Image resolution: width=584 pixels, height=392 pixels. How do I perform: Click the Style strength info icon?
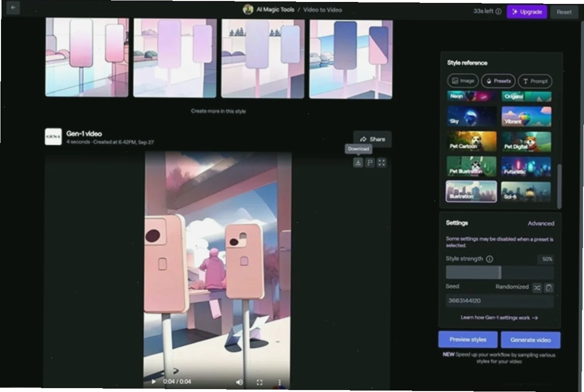[x=489, y=259]
